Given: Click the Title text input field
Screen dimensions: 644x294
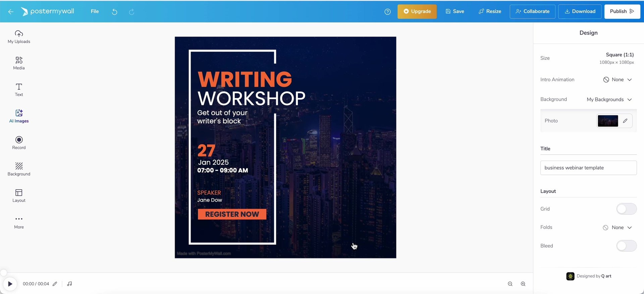Looking at the screenshot, I should tap(588, 168).
